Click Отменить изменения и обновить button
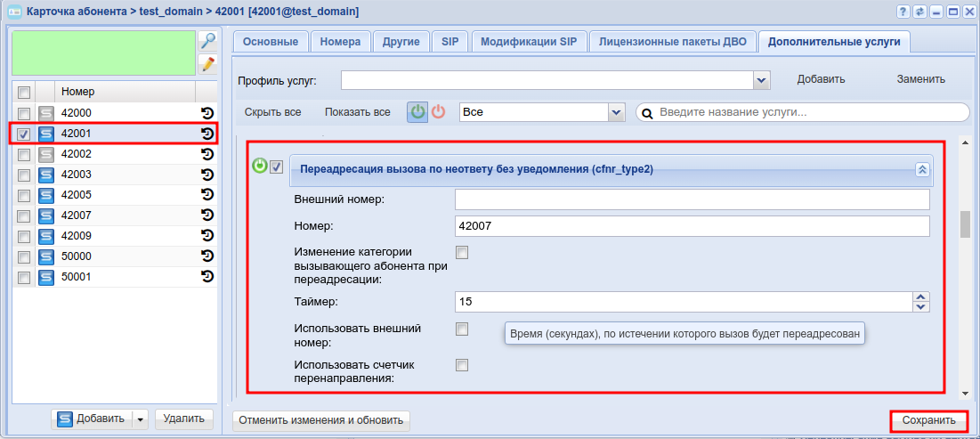 tap(321, 420)
